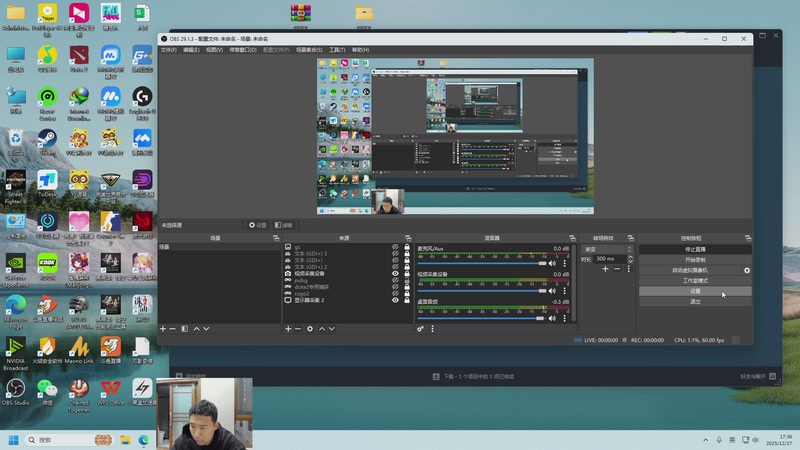The image size is (800, 450).
Task: Move source up in Sources toolbar
Action: pyautogui.click(x=322, y=329)
